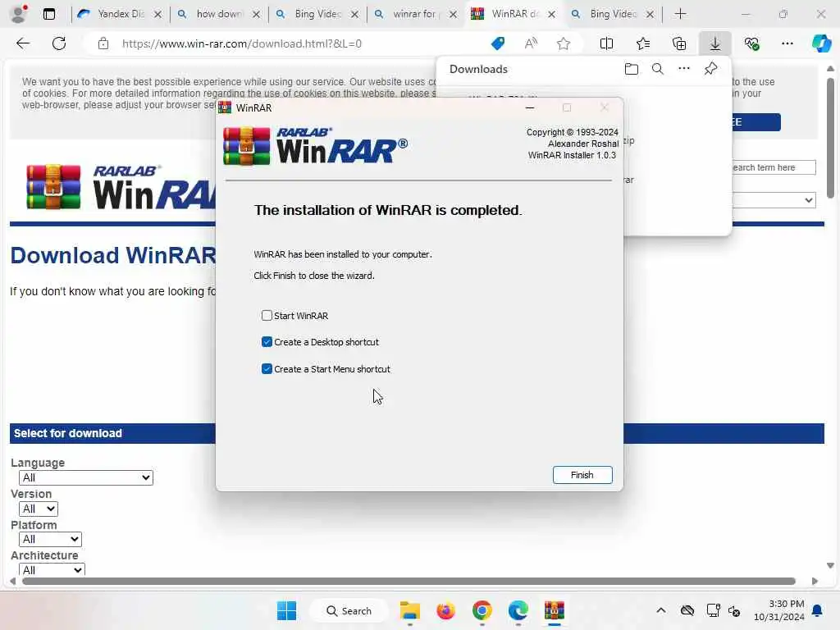View site information lock icon
Image resolution: width=840 pixels, height=630 pixels.
[103, 43]
